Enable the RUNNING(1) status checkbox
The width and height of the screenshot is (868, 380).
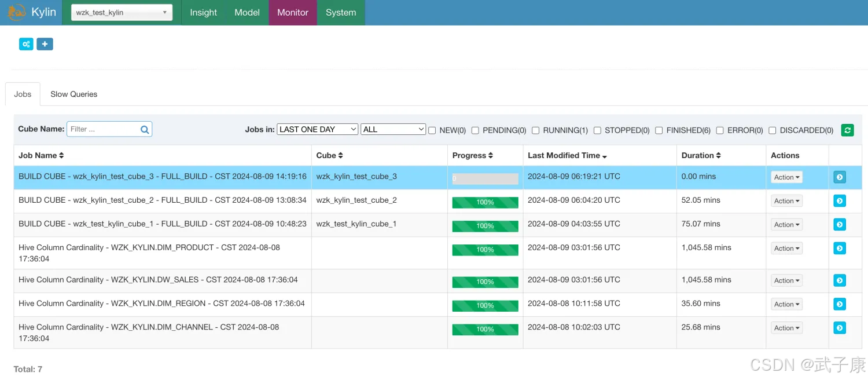535,130
